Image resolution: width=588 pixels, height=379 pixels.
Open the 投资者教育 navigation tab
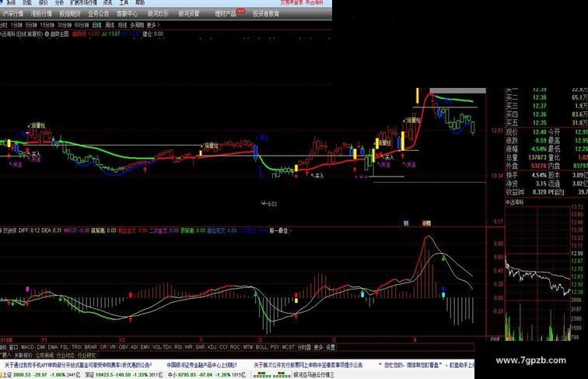[266, 13]
